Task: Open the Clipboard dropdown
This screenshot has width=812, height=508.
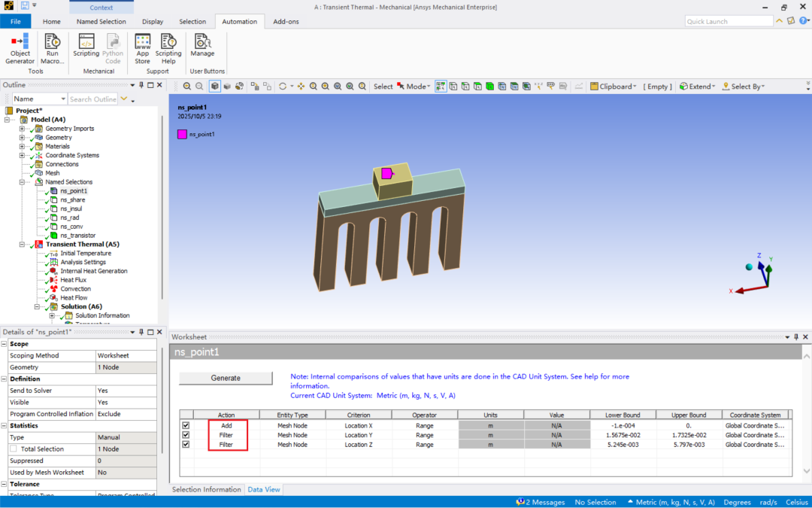Action: tap(614, 87)
